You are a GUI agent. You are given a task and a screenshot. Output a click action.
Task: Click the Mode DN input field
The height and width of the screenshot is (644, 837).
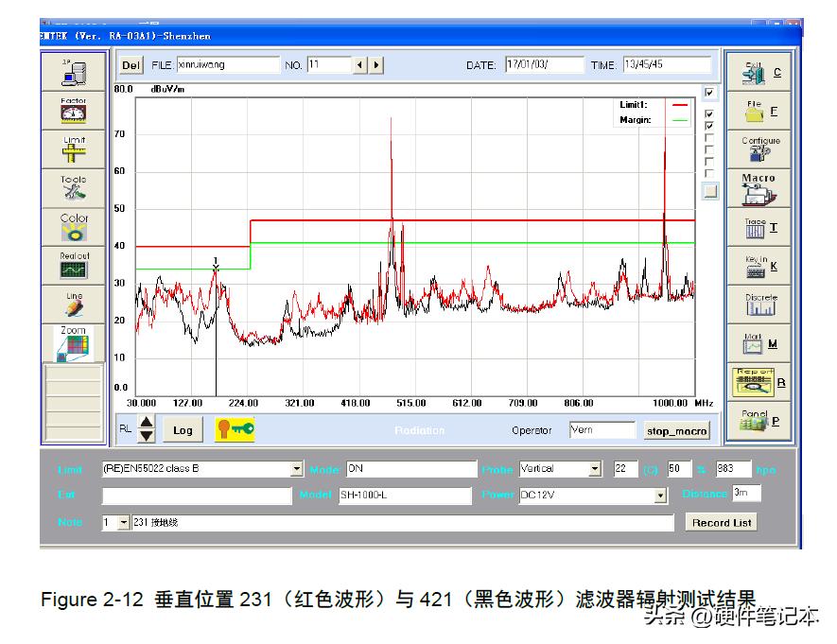pyautogui.click(x=411, y=469)
